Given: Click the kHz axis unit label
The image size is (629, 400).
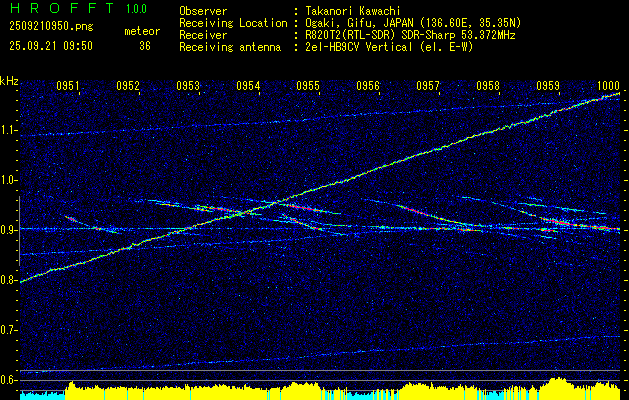Looking at the screenshot, I should [9, 81].
